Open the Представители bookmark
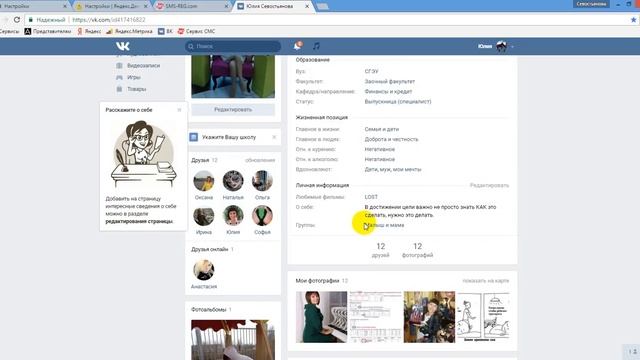The height and width of the screenshot is (360, 640). pyautogui.click(x=48, y=31)
